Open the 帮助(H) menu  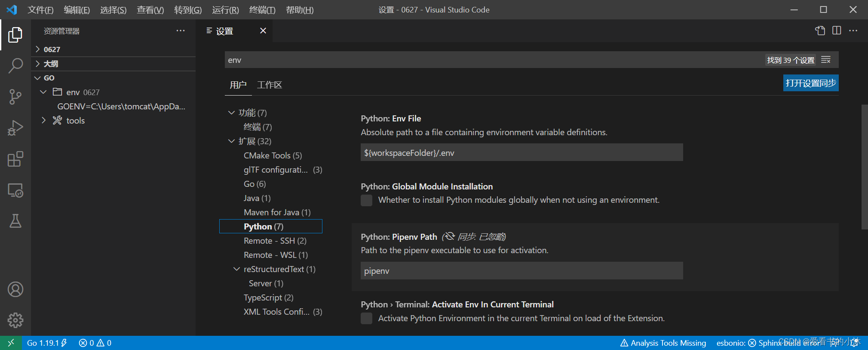[x=300, y=9]
